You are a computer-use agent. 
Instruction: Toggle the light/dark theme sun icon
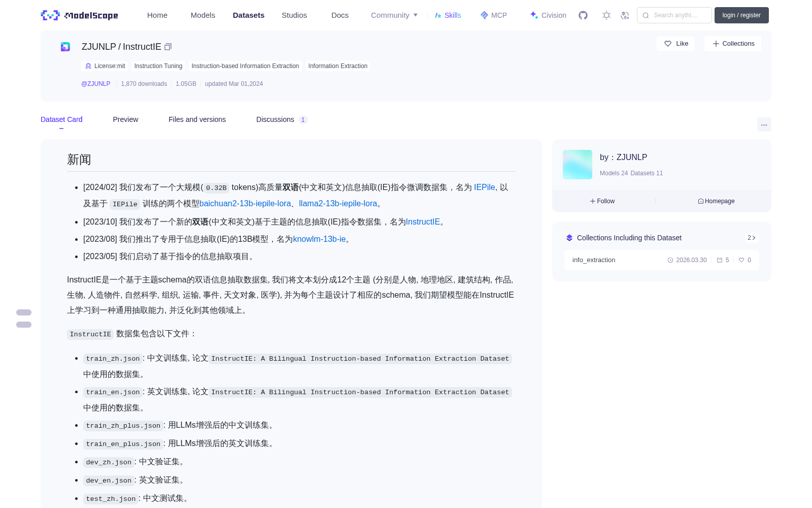[x=606, y=15]
